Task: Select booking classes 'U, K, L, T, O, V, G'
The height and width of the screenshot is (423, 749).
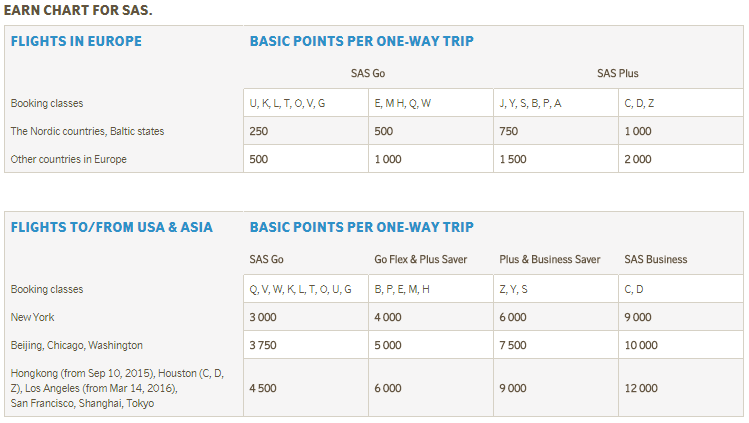Action: 287,103
